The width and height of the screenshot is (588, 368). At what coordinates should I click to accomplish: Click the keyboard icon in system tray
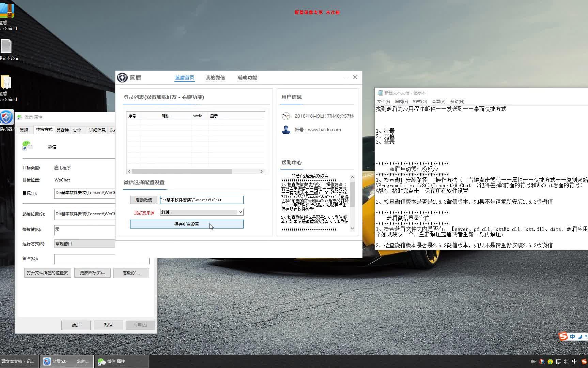(534, 362)
